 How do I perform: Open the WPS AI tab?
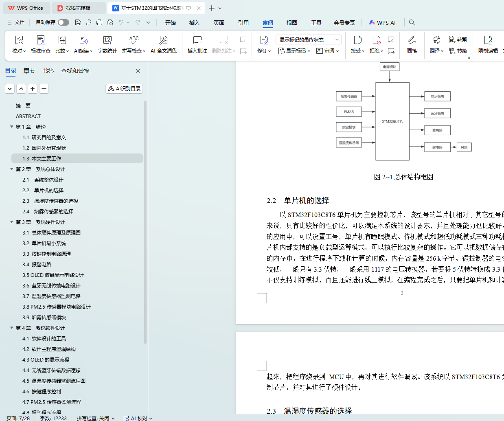coord(382,23)
